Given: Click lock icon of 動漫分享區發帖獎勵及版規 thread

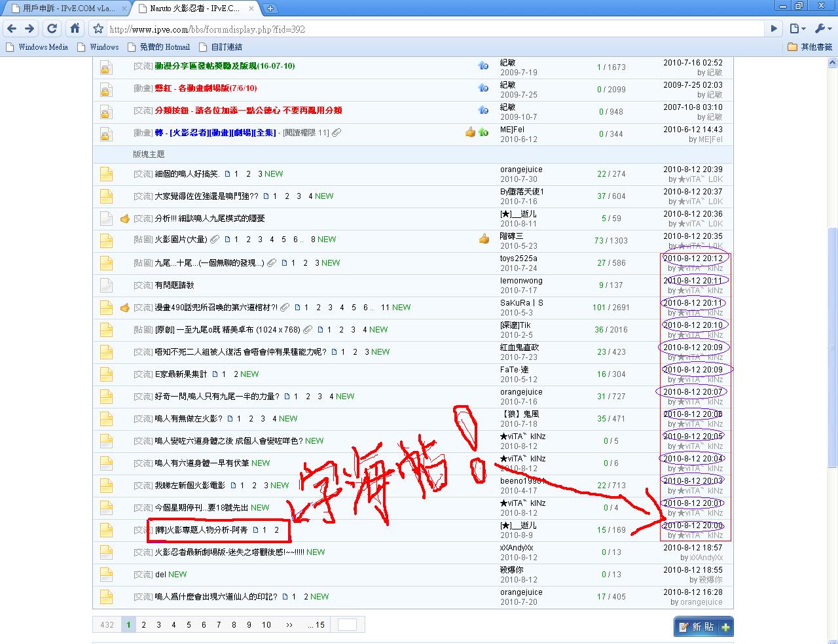Looking at the screenshot, I should pos(105,67).
